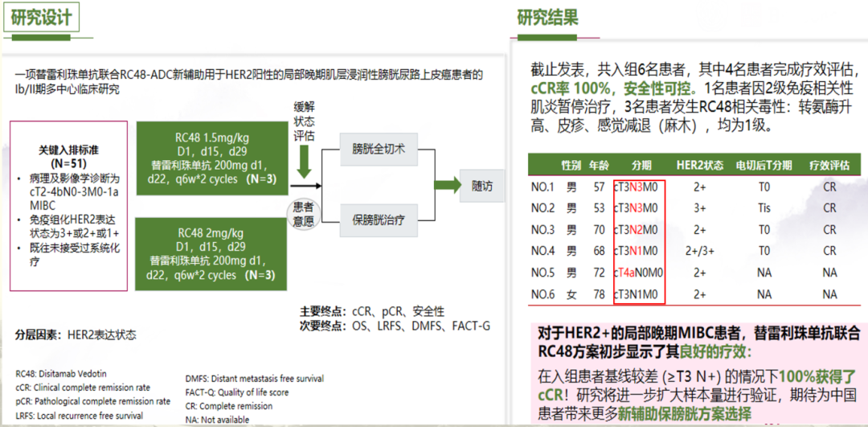This screenshot has width=868, height=427.
Task: Click the 缓解状态评估 label
Action: (x=303, y=120)
